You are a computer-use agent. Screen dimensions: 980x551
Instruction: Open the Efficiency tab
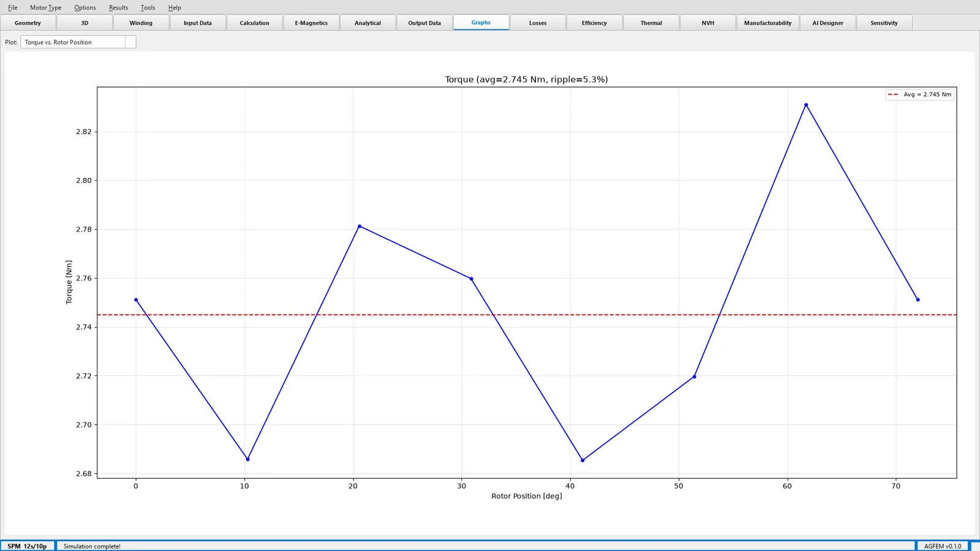click(594, 23)
